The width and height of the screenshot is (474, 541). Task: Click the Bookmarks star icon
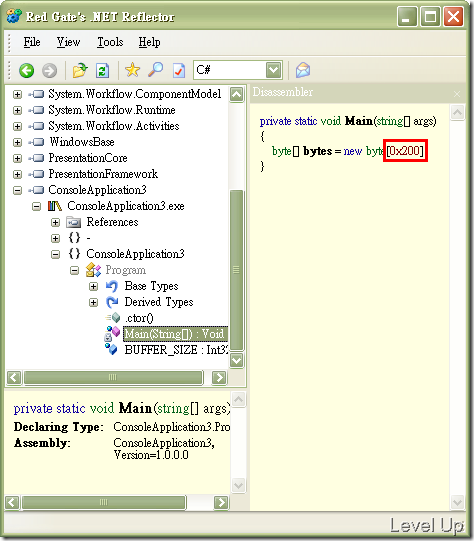[x=132, y=70]
